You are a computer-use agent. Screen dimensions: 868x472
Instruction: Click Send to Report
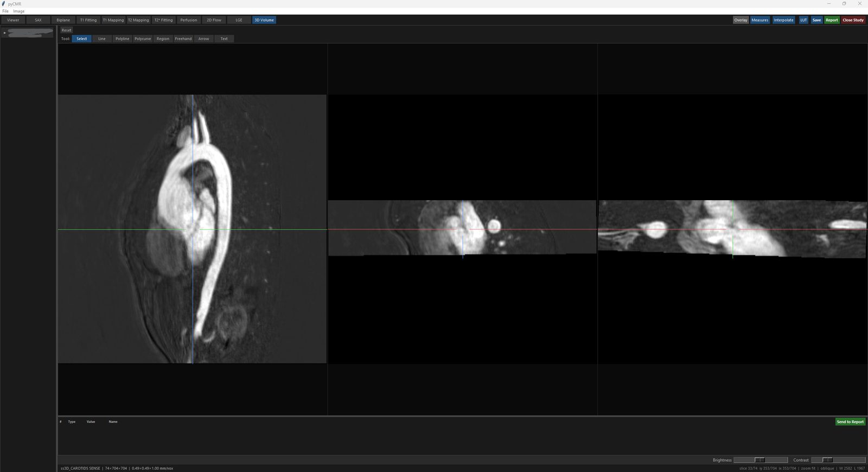(x=850, y=422)
